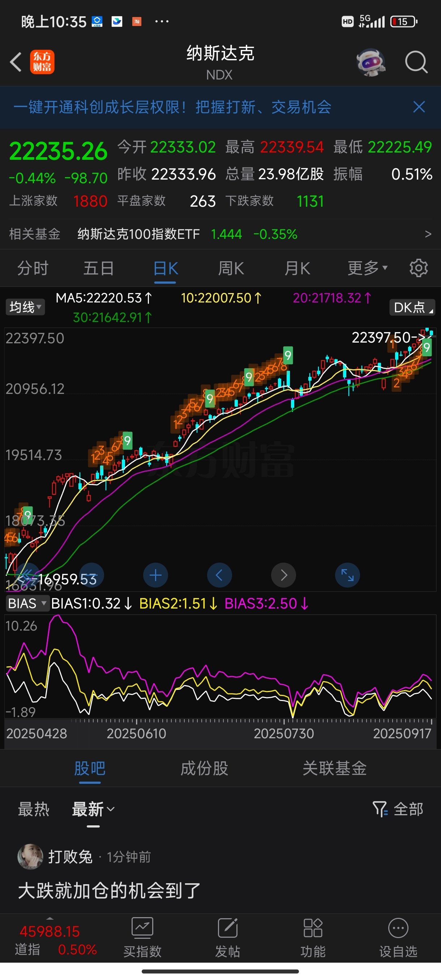Tap the BIAS3:2.50 value label
The width and height of the screenshot is (441, 980).
pos(266,603)
